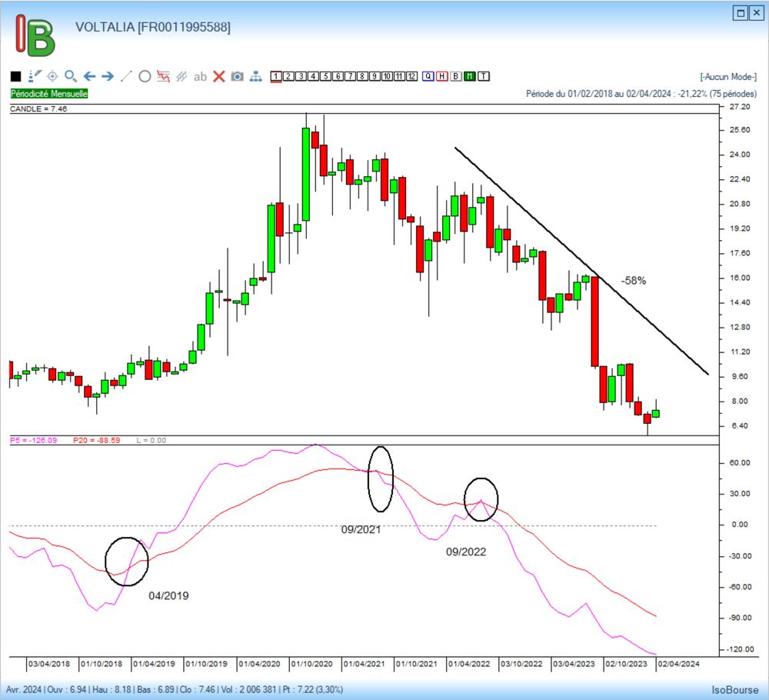Take a chart snapshot with camera icon
The width and height of the screenshot is (769, 700).
(238, 76)
